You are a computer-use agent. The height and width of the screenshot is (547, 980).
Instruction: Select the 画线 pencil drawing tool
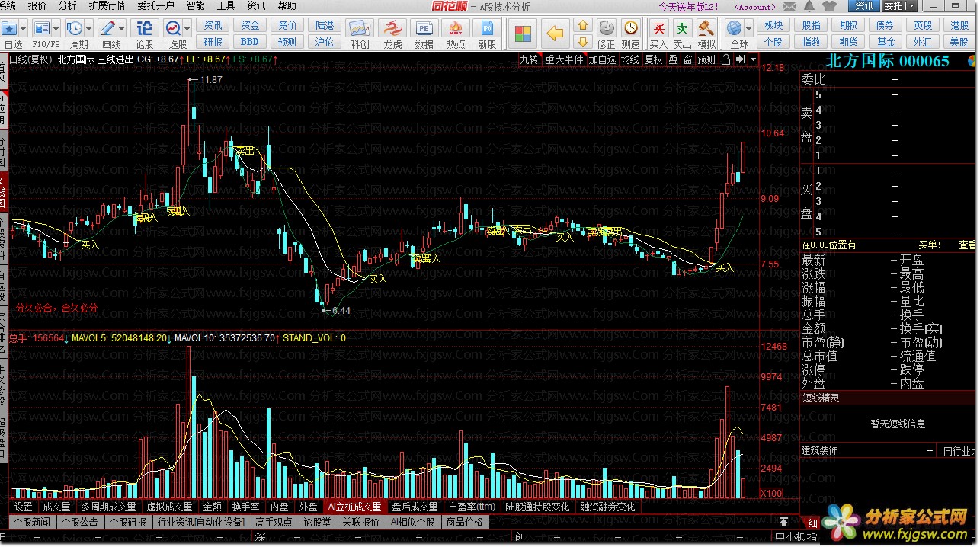click(x=107, y=28)
